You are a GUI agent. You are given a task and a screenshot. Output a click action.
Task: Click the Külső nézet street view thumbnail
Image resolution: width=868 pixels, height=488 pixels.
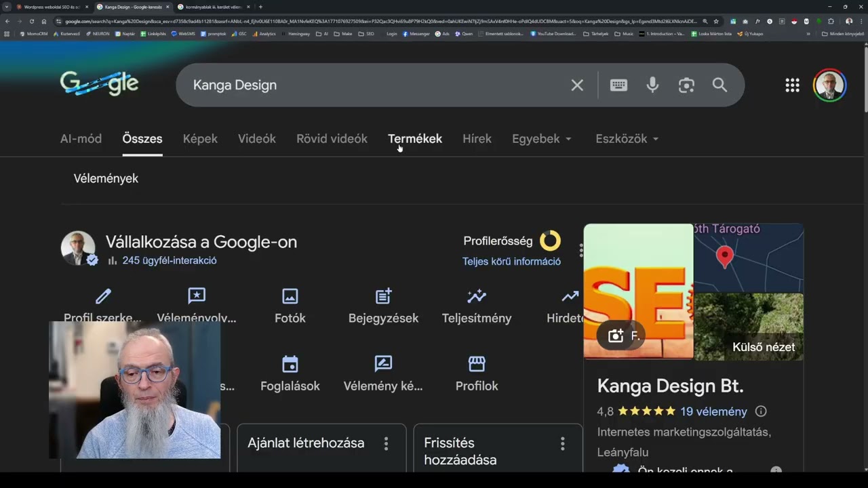point(749,326)
